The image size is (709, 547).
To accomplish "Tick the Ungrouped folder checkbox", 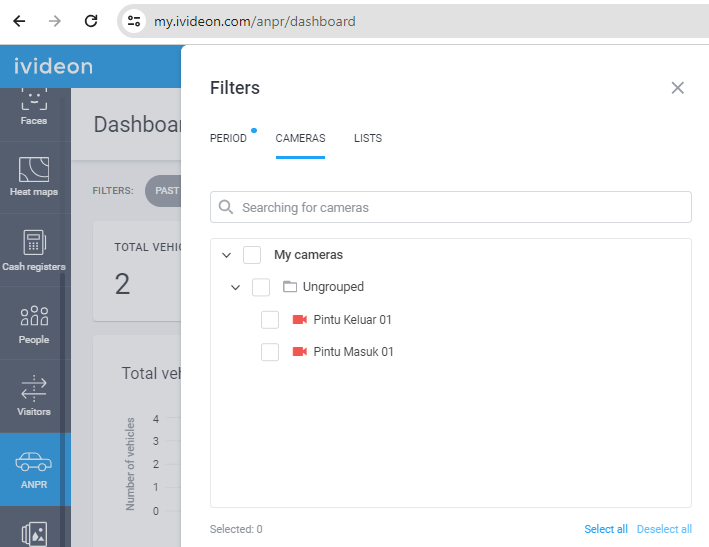I will point(261,287).
